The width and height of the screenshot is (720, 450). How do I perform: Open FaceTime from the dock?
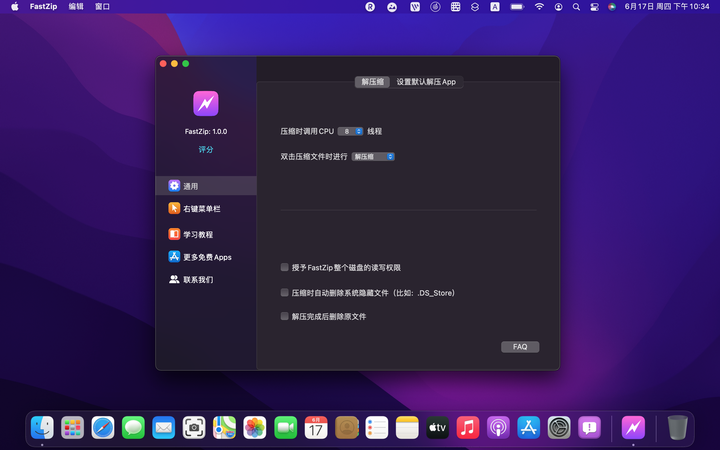coord(286,428)
